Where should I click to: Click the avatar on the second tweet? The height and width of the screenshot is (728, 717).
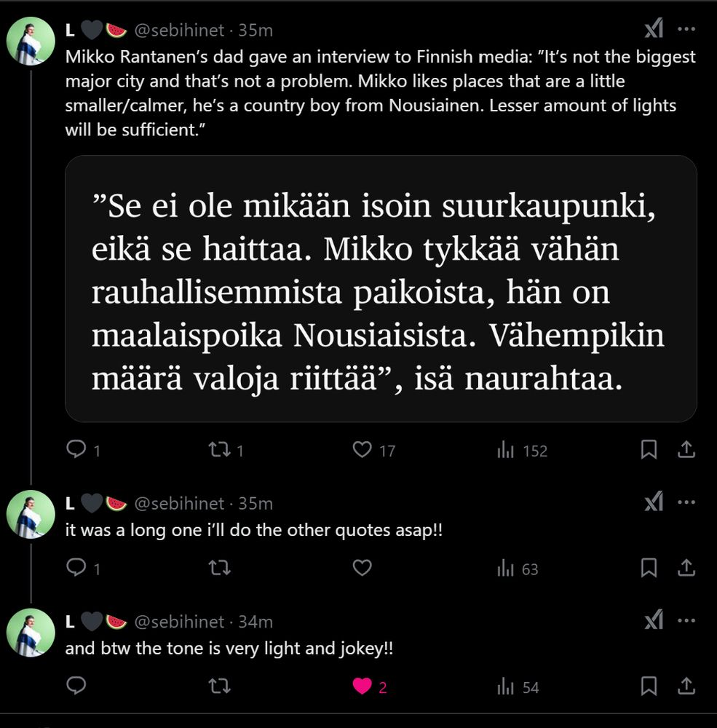coord(31,514)
